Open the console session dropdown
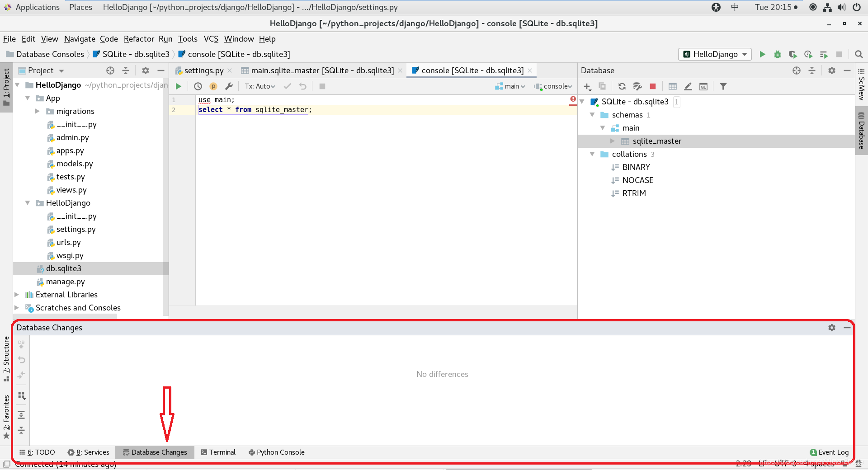Screen dimensions: 868x470 point(553,86)
